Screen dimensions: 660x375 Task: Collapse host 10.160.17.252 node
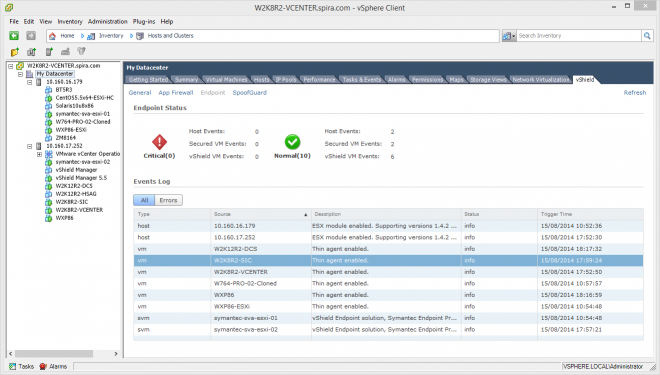coord(29,146)
